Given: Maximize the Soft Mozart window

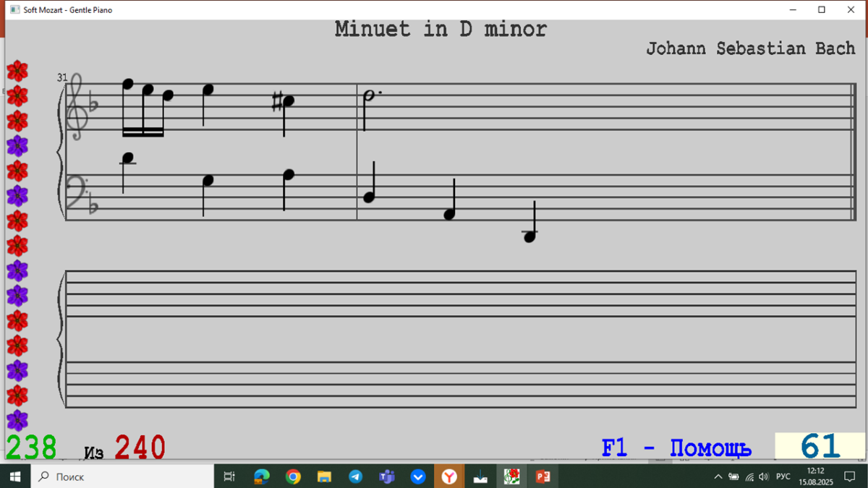Looking at the screenshot, I should pyautogui.click(x=822, y=10).
